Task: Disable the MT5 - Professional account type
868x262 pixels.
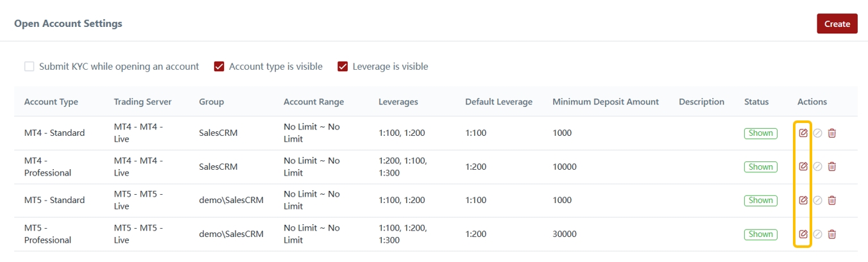Action: click(817, 234)
